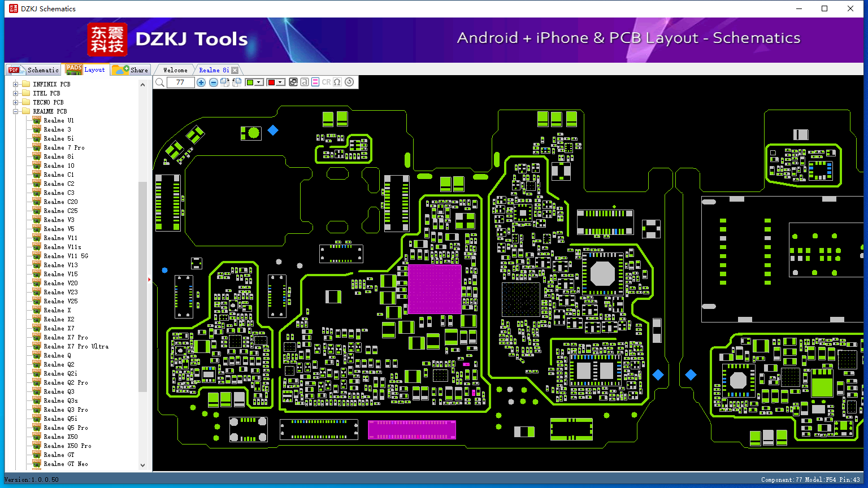The image size is (868, 488).
Task: Open the green color picker dropdown
Action: tap(259, 82)
